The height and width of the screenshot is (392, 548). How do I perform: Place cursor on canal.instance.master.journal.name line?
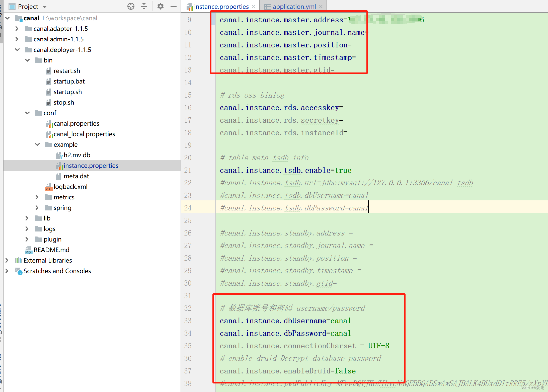(294, 32)
